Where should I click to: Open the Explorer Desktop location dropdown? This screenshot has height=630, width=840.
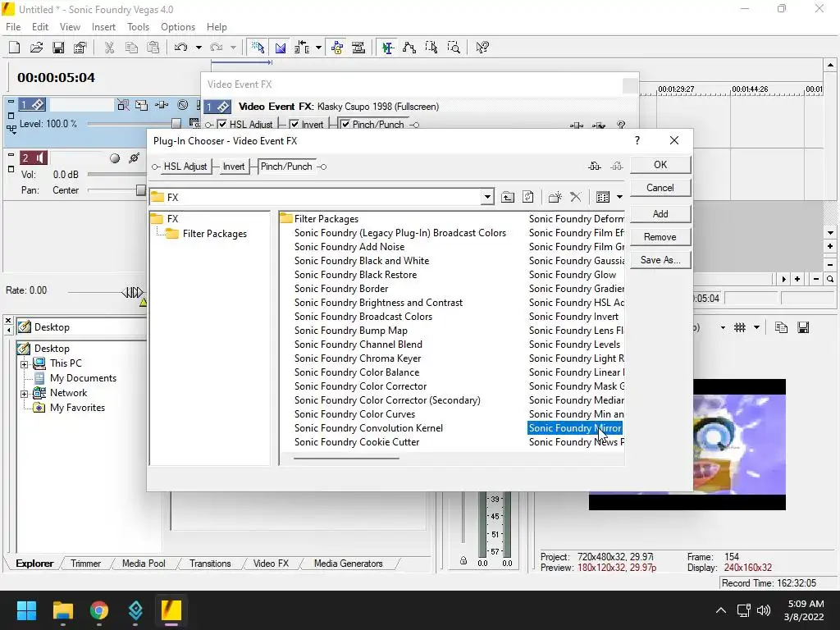81,326
